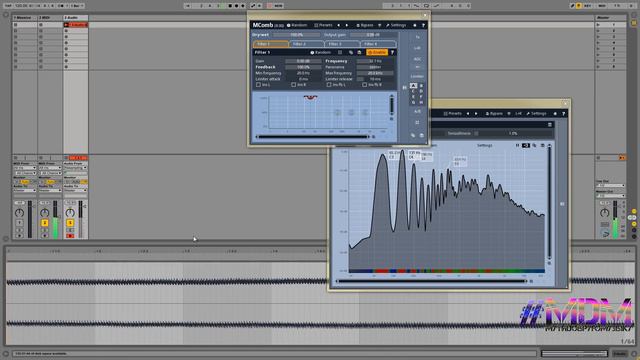Load next preset in analyzer window
640x360 pixels.
coord(476,113)
